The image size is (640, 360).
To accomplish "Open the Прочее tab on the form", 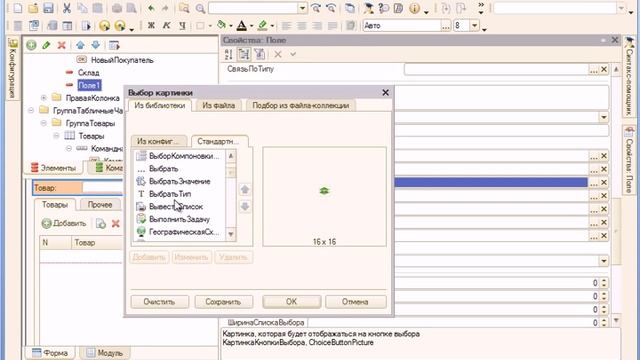I will 100,204.
